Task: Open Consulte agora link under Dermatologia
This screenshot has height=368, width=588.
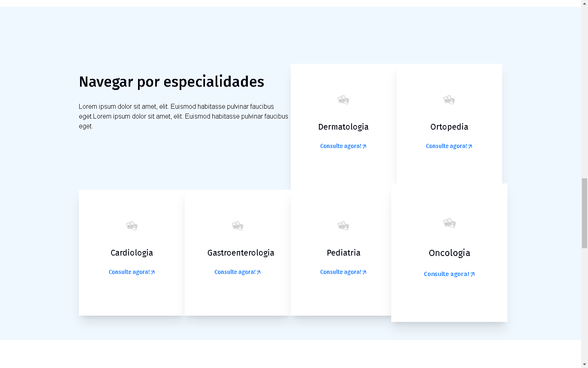Action: pyautogui.click(x=343, y=146)
